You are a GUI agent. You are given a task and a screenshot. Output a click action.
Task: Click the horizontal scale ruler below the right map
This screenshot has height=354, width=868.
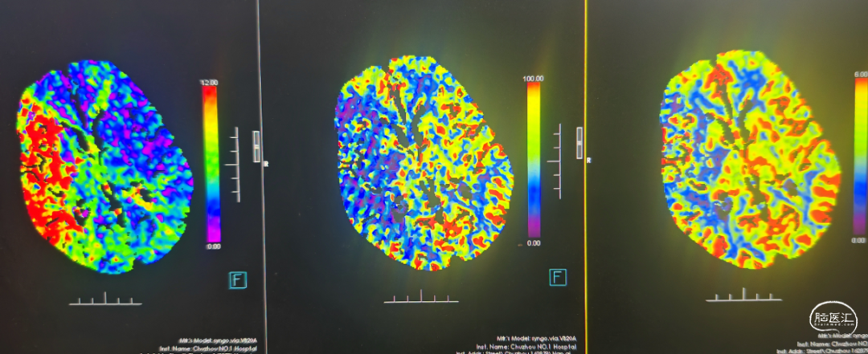pos(743,295)
